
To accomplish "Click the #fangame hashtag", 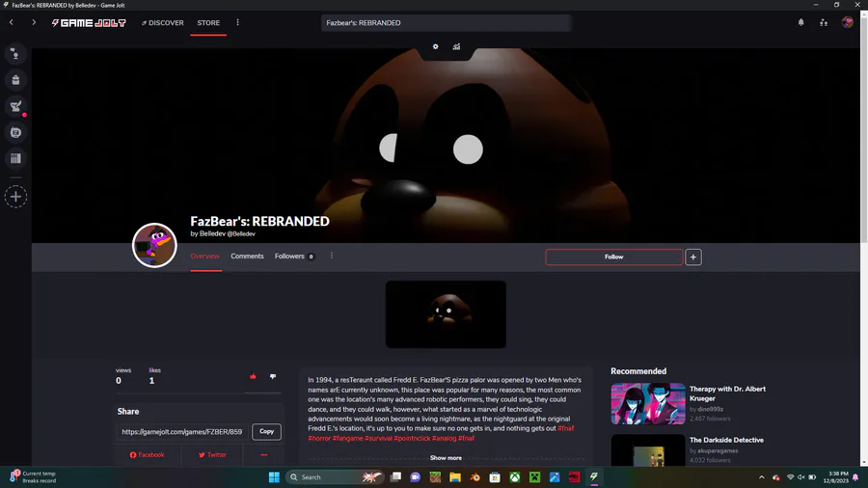I will [x=347, y=438].
